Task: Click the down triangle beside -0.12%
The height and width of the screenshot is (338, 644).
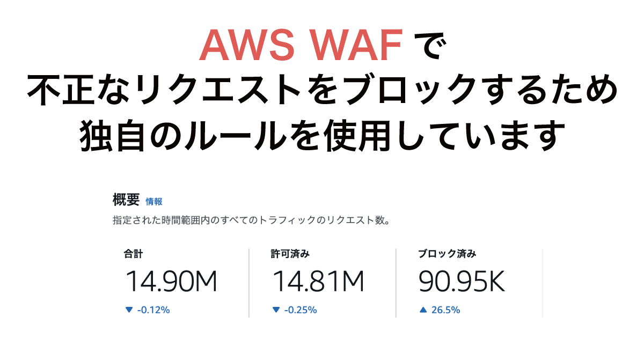Action: (x=128, y=310)
